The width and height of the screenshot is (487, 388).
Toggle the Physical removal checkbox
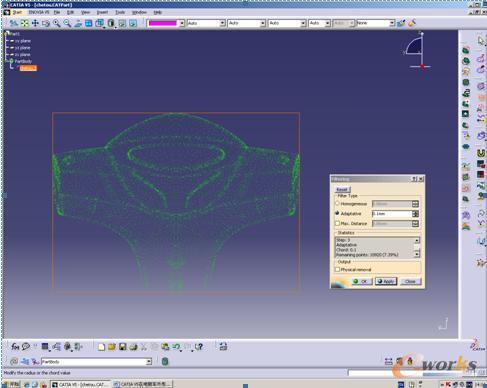[x=337, y=269]
